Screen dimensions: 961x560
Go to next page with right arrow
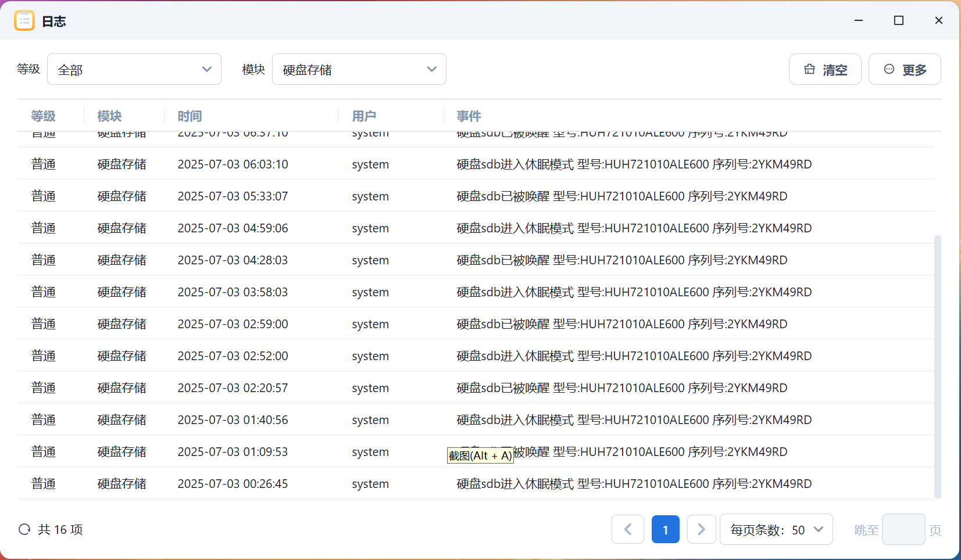click(701, 529)
